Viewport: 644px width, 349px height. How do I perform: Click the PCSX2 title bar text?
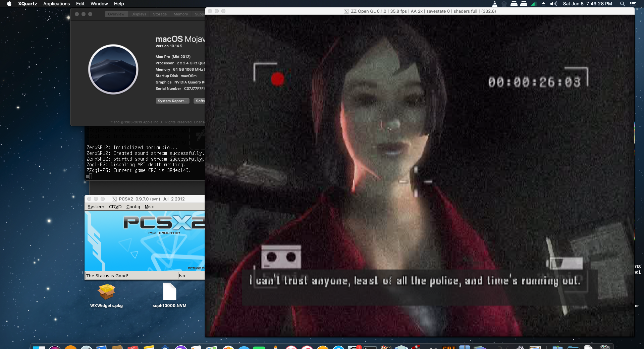152,199
